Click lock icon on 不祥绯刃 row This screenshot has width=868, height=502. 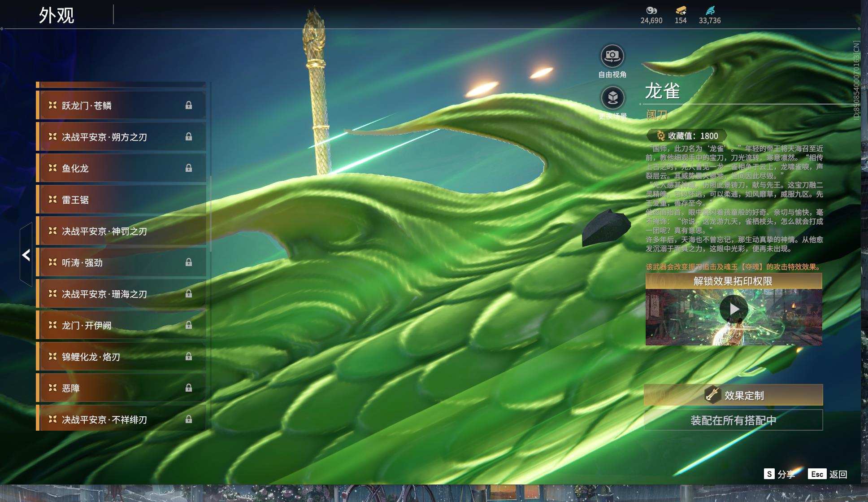[189, 419]
